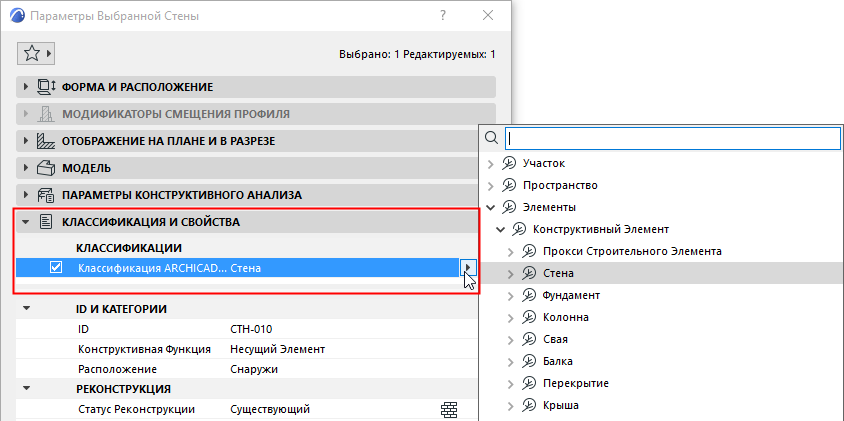The image size is (844, 421).
Task: Expand the Колонна tree node chevron
Action: (x=511, y=318)
